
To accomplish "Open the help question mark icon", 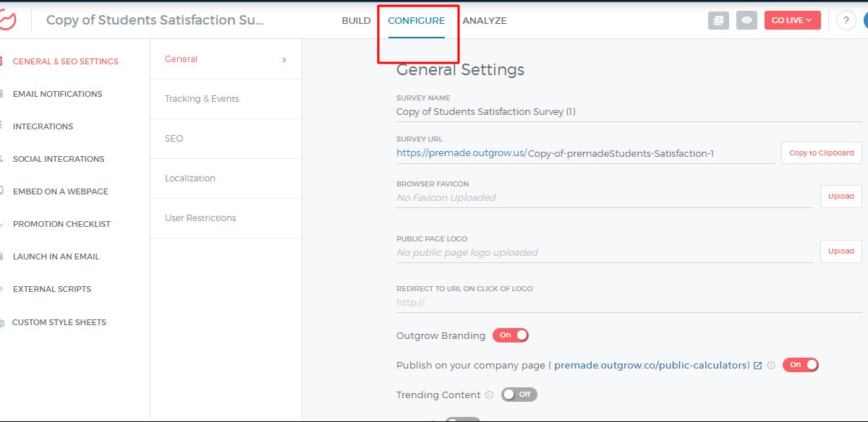I will click(846, 20).
